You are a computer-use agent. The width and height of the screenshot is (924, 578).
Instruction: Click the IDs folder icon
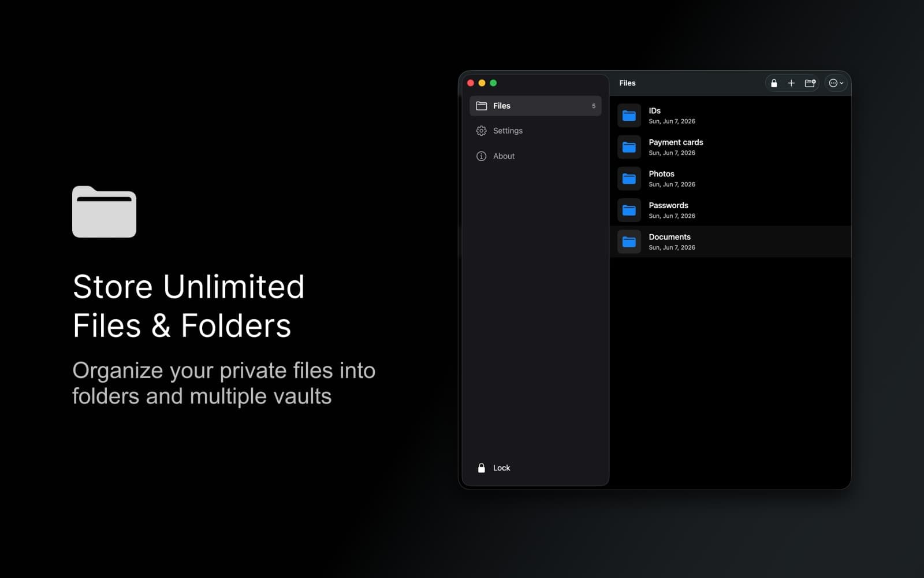[629, 116]
